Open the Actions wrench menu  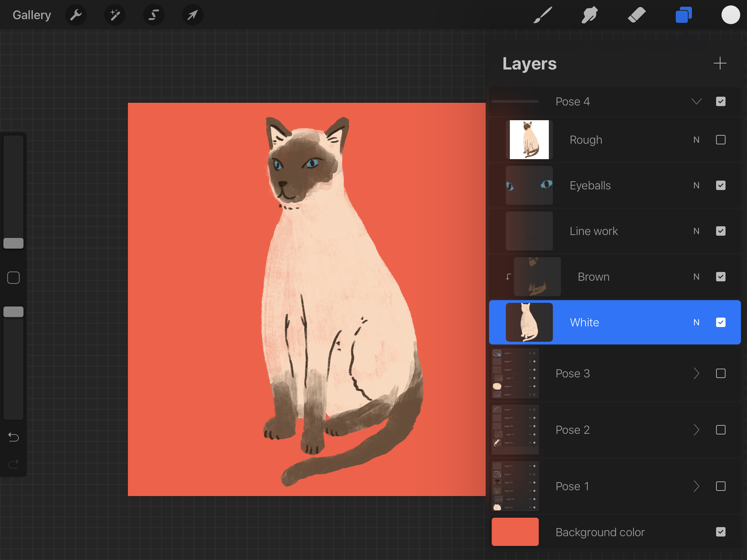(76, 15)
